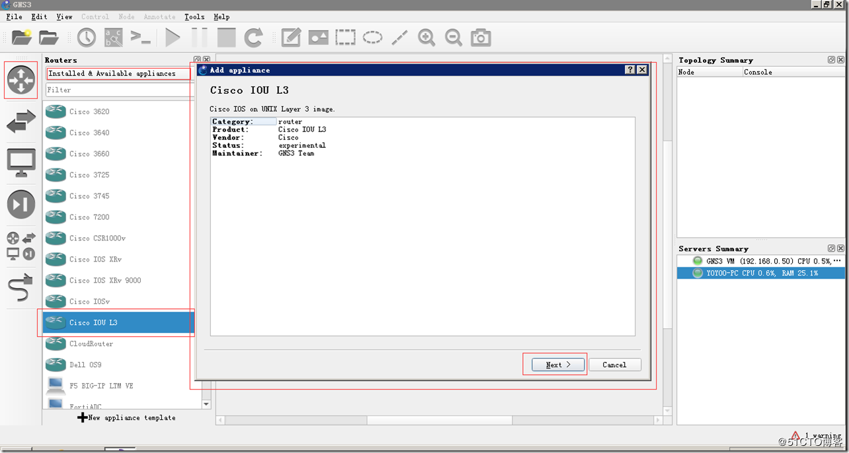Select the Draw line tool
This screenshot has height=453, width=849.
point(400,37)
